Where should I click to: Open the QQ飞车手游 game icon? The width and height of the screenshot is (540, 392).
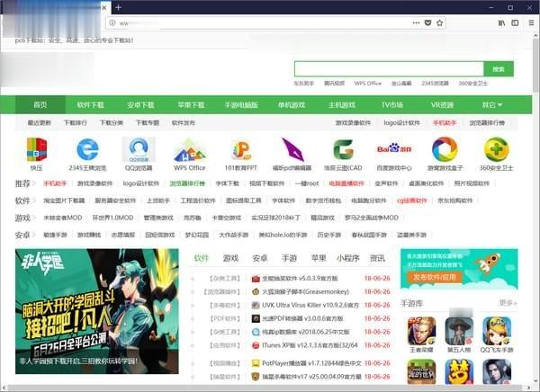(497, 331)
